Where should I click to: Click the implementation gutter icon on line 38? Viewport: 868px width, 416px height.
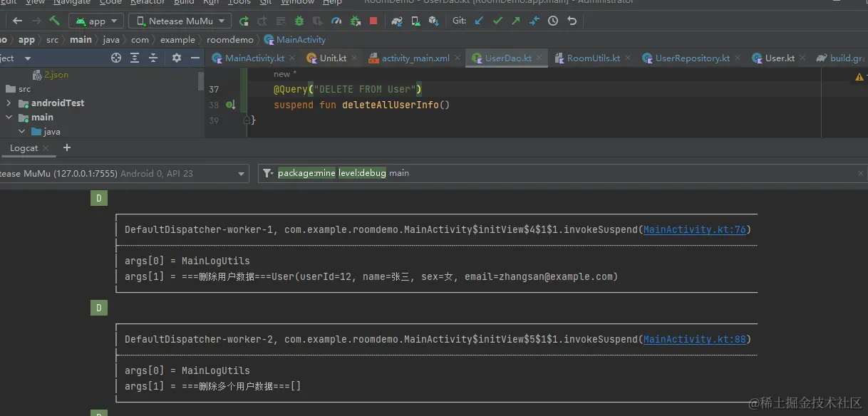click(230, 105)
